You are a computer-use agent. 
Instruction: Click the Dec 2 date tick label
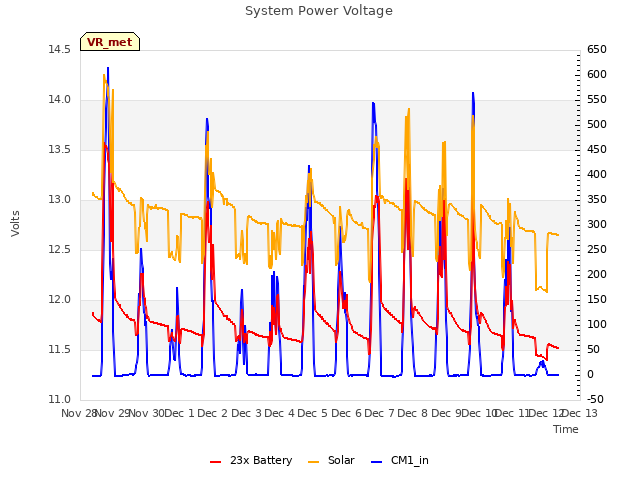(x=212, y=413)
